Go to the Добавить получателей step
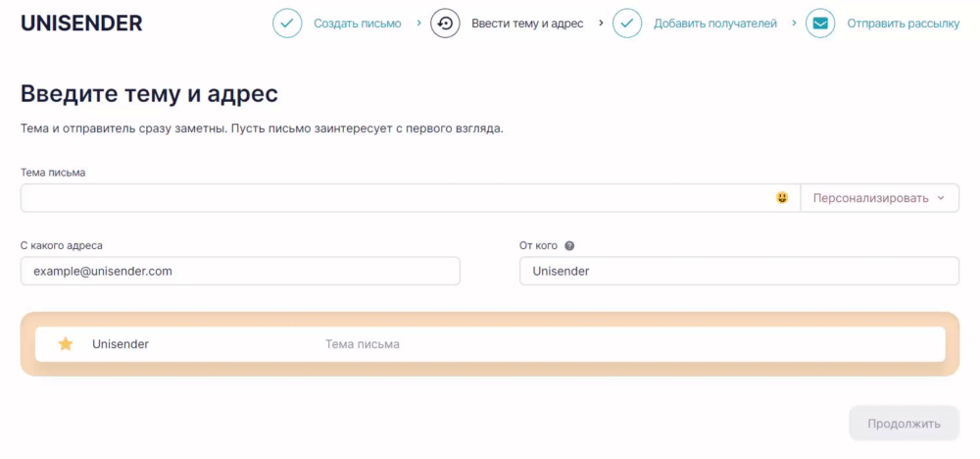 tap(715, 24)
